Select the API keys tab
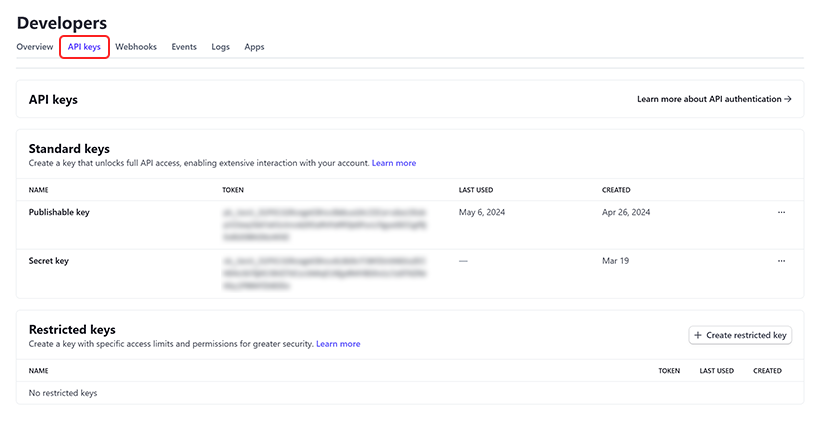Image resolution: width=820 pixels, height=424 pixels. 84,47
